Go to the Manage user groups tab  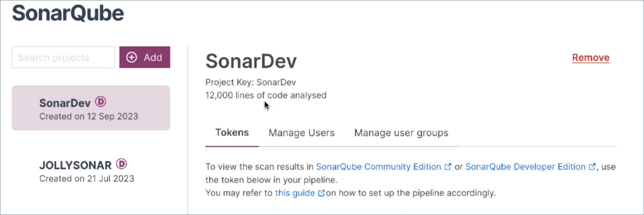[x=401, y=133]
